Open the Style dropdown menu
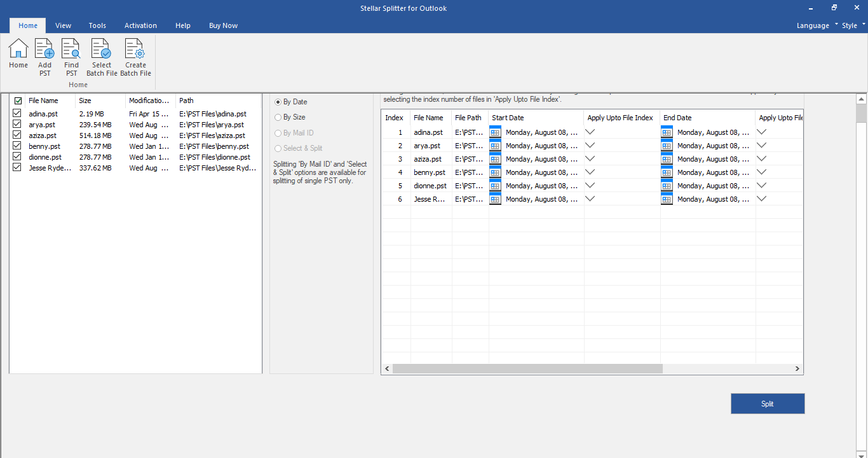This screenshot has width=868, height=458. point(853,25)
